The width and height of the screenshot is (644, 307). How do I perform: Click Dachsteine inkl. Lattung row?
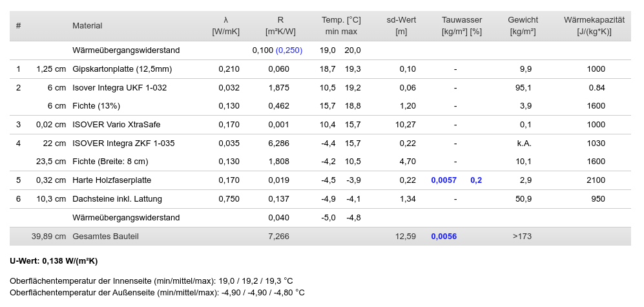click(x=320, y=199)
